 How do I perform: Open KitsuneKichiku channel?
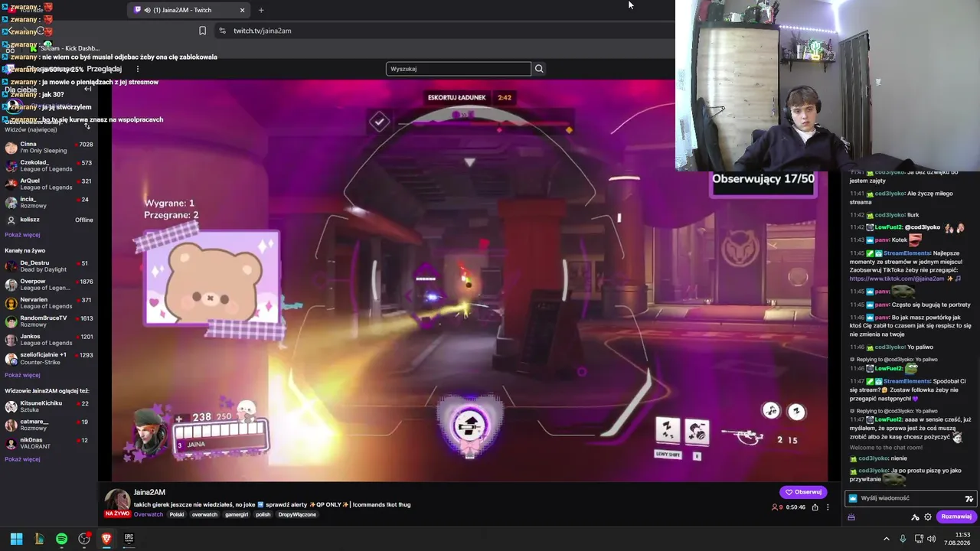(49, 406)
